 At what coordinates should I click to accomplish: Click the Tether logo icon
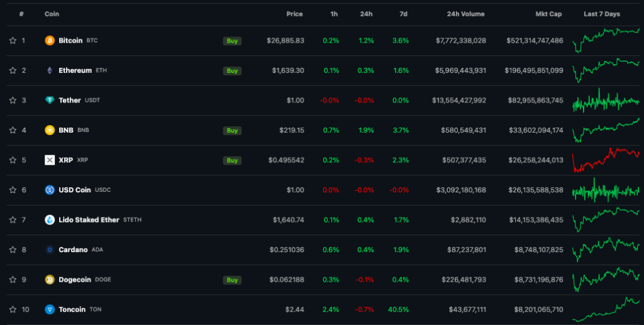[50, 101]
